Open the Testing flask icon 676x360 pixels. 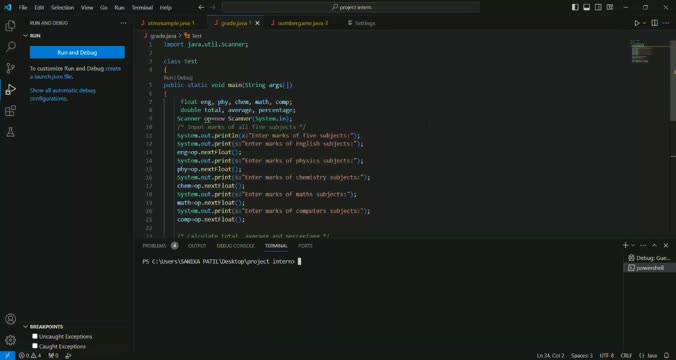(x=10, y=132)
